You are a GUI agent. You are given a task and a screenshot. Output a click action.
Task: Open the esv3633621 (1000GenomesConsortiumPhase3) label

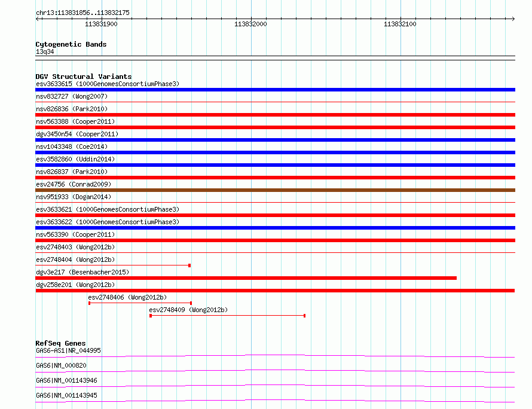(108, 209)
